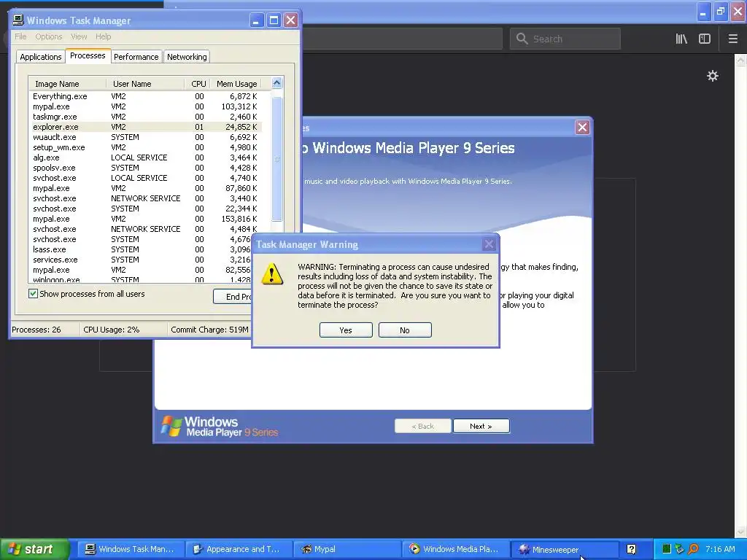Viewport: 747px width, 560px height.
Task: Switch to the Networking tab
Action: [187, 57]
